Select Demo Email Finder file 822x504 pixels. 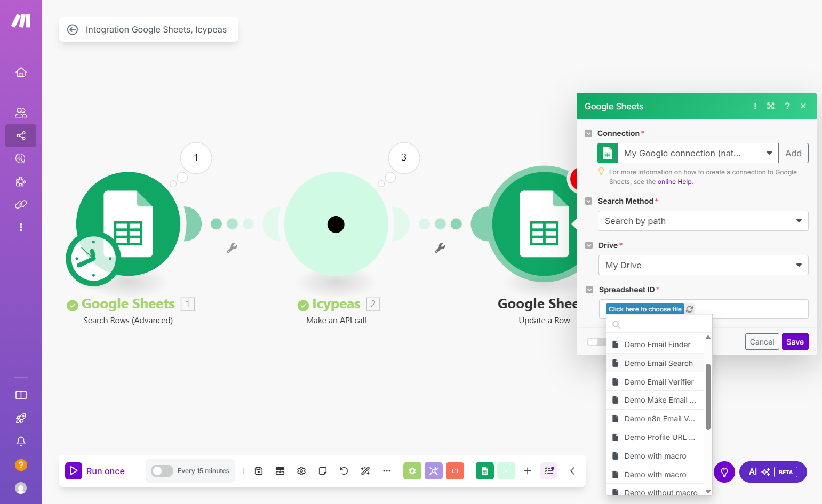coord(656,345)
